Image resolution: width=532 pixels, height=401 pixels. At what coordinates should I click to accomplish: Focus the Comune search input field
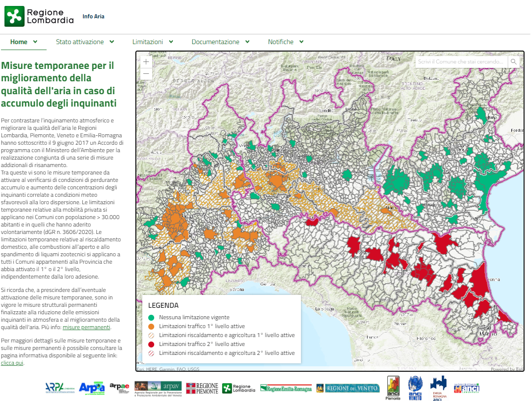point(461,62)
